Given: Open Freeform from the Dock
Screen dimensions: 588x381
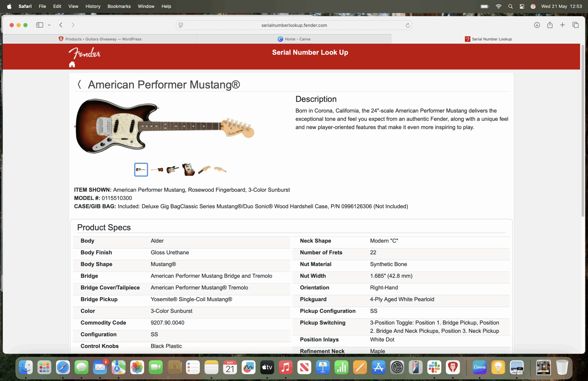Looking at the screenshot, I should point(249,367).
